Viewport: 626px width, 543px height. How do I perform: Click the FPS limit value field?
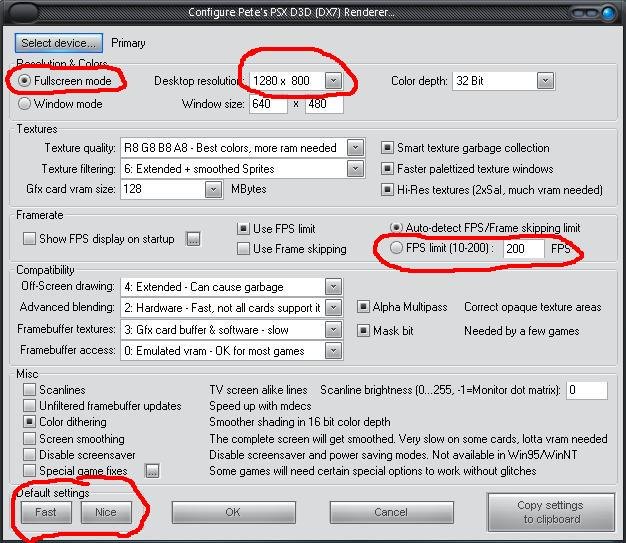coord(523,249)
